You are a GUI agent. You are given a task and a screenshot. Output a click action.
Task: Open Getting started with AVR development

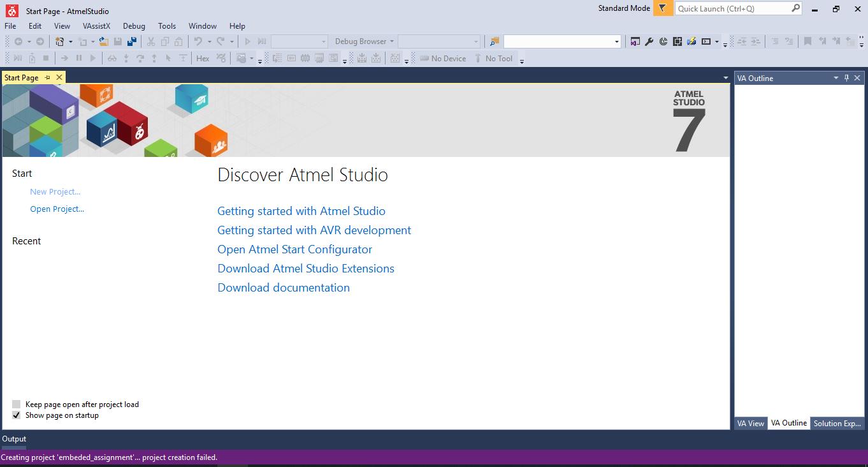tap(314, 230)
